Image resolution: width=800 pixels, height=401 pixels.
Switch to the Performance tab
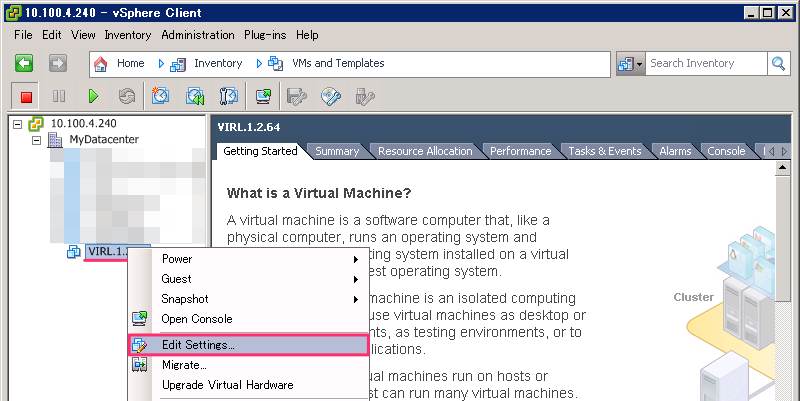pos(520,152)
